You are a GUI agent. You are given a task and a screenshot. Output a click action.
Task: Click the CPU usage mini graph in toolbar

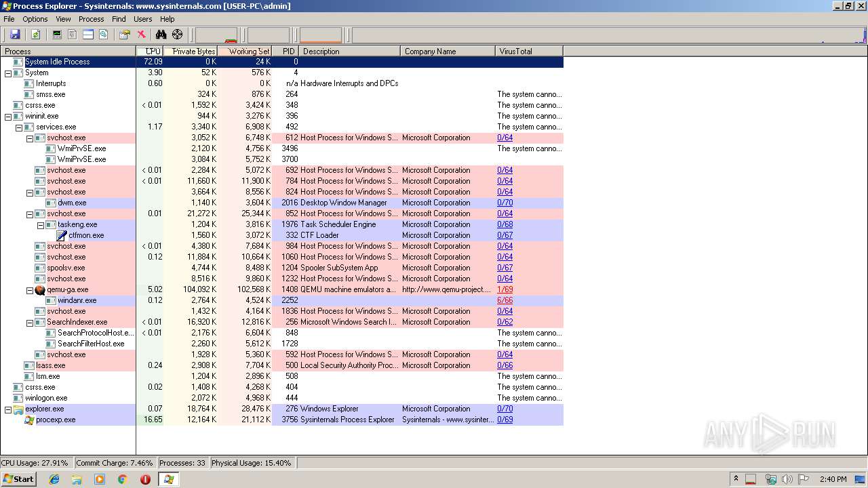coord(217,35)
